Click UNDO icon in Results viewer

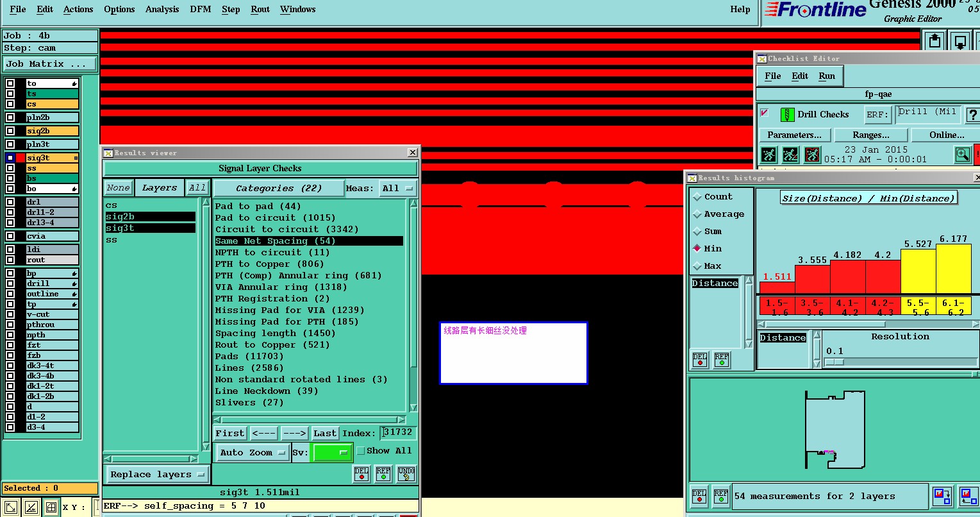[x=406, y=474]
